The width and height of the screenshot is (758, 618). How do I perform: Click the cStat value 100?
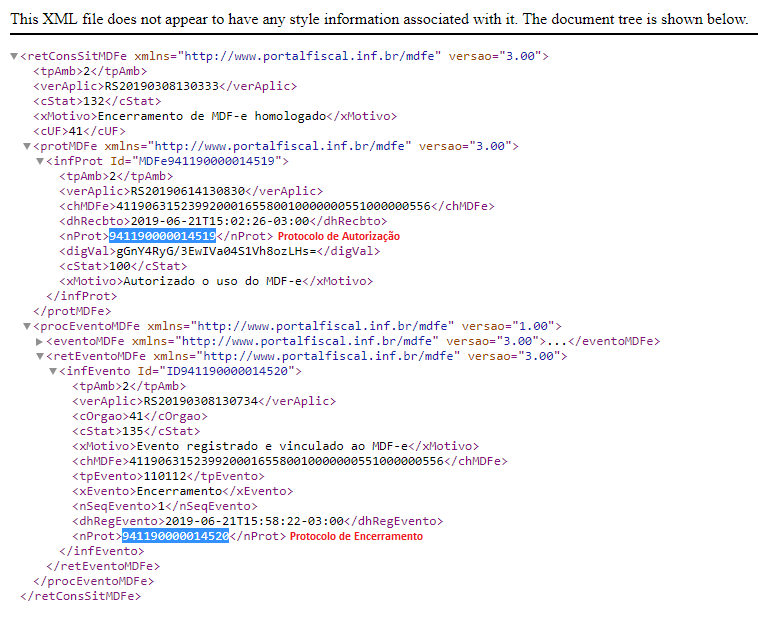(x=120, y=266)
